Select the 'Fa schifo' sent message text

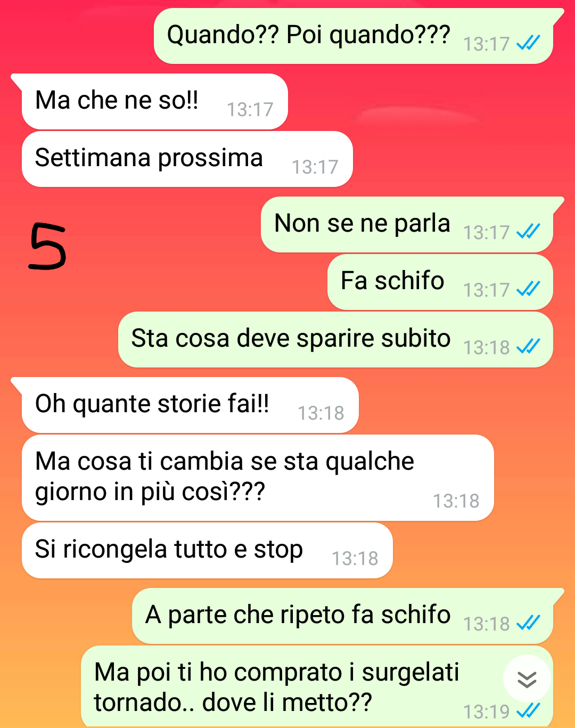point(392,281)
